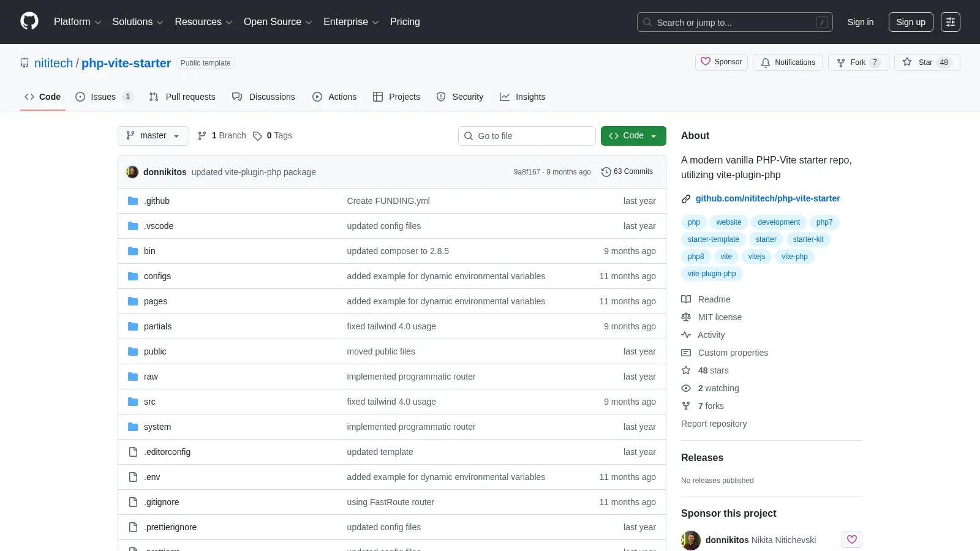Open the pages folder icon
This screenshot has height=551, width=980.
[x=133, y=301]
